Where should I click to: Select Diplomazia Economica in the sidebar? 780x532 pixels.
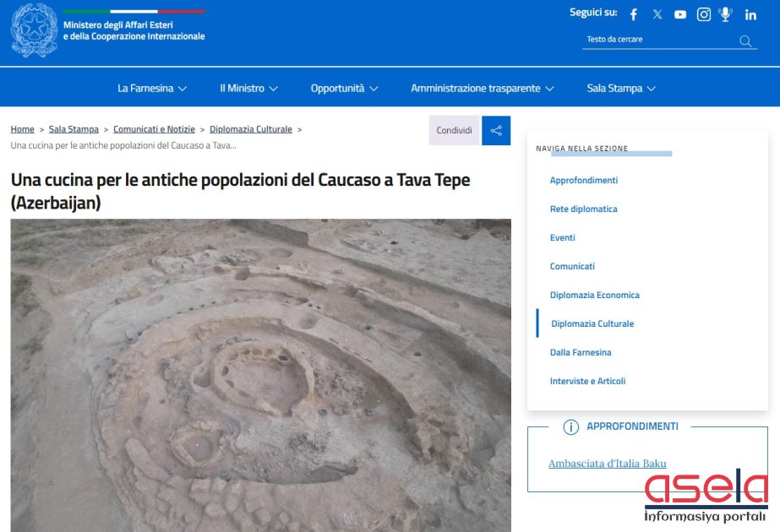(594, 296)
